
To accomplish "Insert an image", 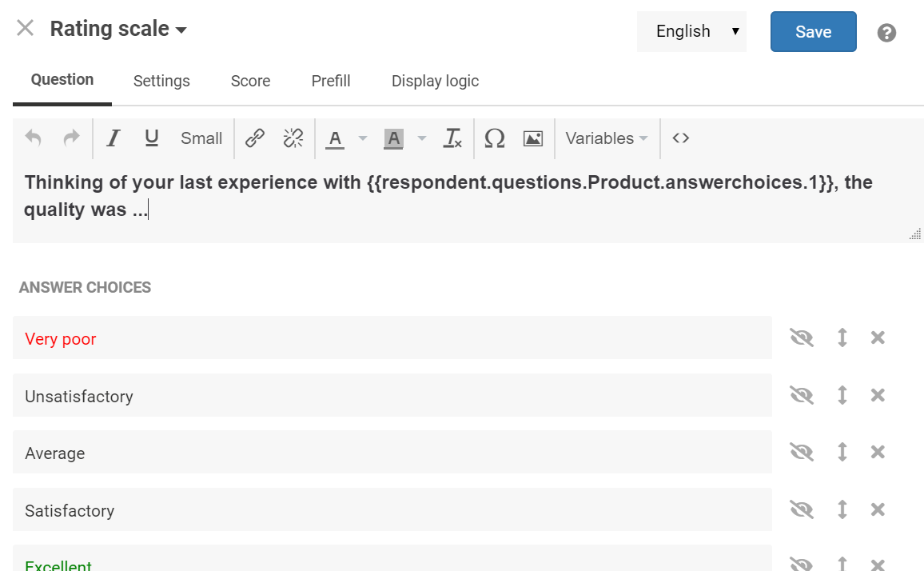I will click(x=532, y=138).
